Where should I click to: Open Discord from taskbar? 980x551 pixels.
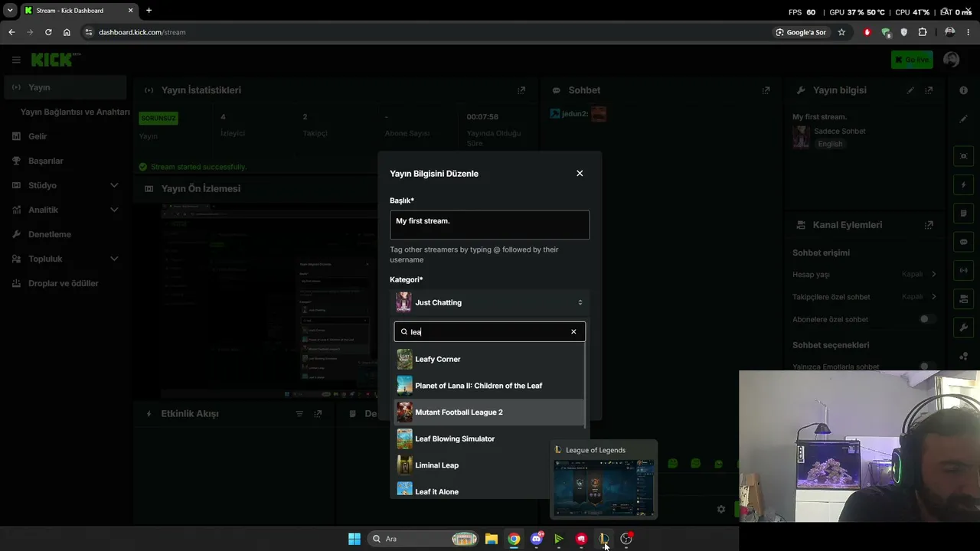click(537, 539)
